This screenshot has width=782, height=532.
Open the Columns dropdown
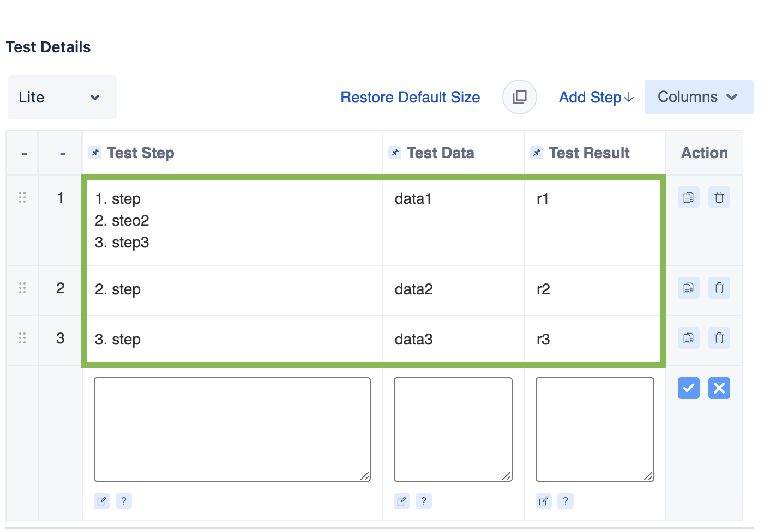click(699, 97)
